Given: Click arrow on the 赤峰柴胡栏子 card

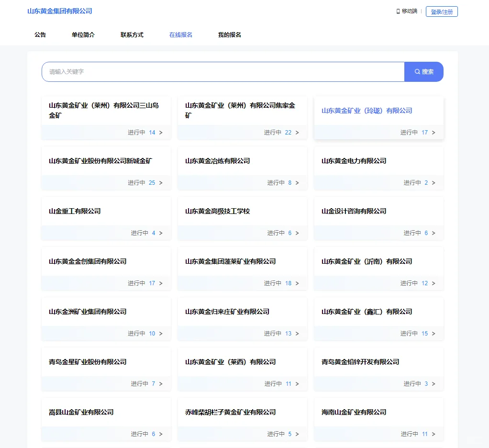Looking at the screenshot, I should pyautogui.click(x=297, y=434).
